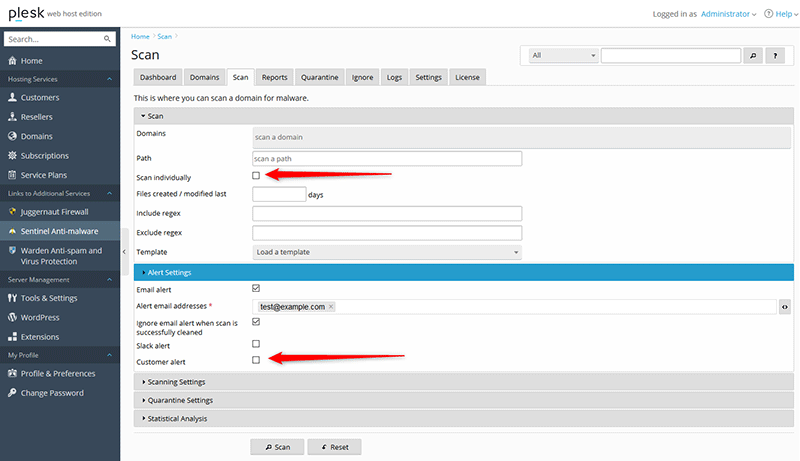
Task: Click the Profile & Preferences icon
Action: coord(12,373)
